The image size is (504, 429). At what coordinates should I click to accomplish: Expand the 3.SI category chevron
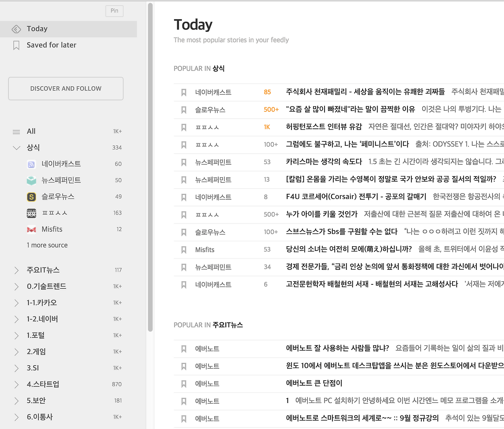[17, 368]
